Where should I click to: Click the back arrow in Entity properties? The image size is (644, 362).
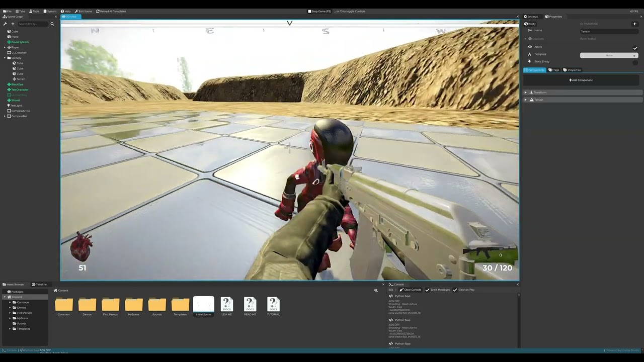click(635, 24)
